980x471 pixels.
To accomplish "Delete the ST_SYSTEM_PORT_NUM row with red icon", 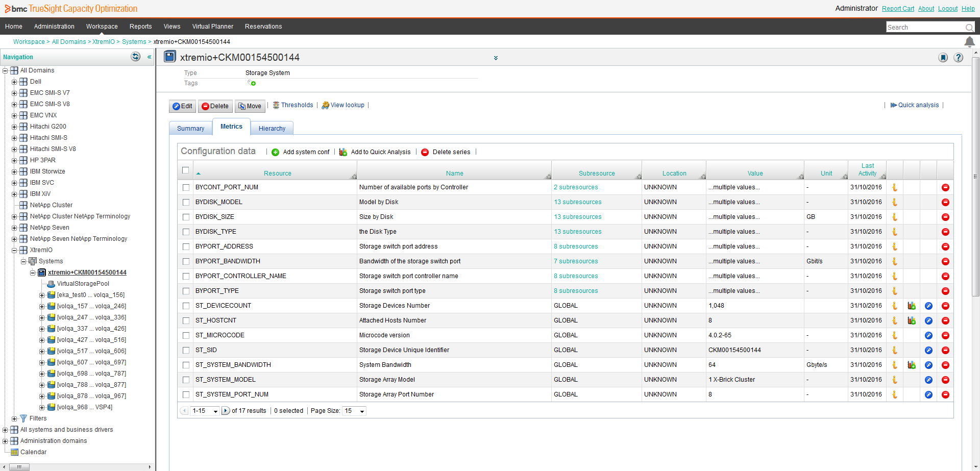I will [x=945, y=395].
